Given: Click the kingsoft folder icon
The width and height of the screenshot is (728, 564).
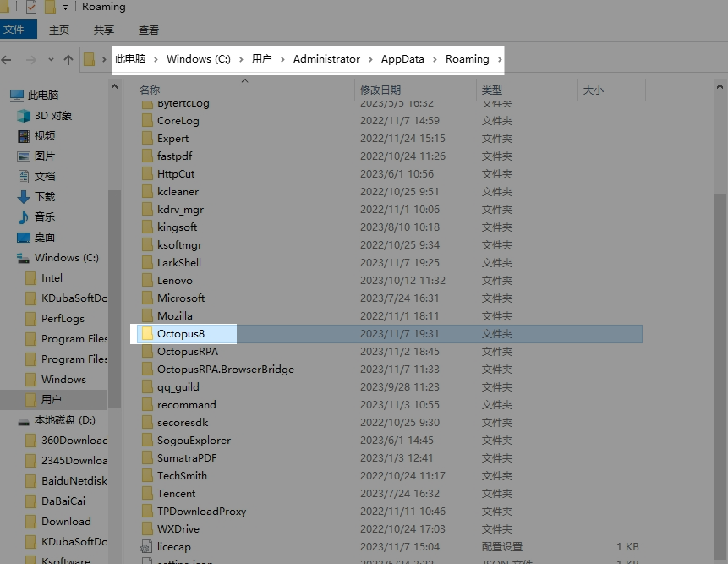Looking at the screenshot, I should pyautogui.click(x=147, y=227).
